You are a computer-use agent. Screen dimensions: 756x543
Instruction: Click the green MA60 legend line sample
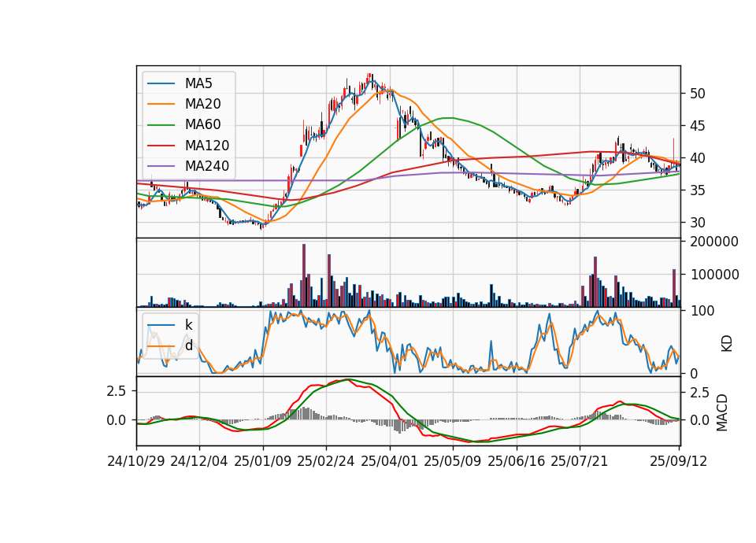click(161, 124)
